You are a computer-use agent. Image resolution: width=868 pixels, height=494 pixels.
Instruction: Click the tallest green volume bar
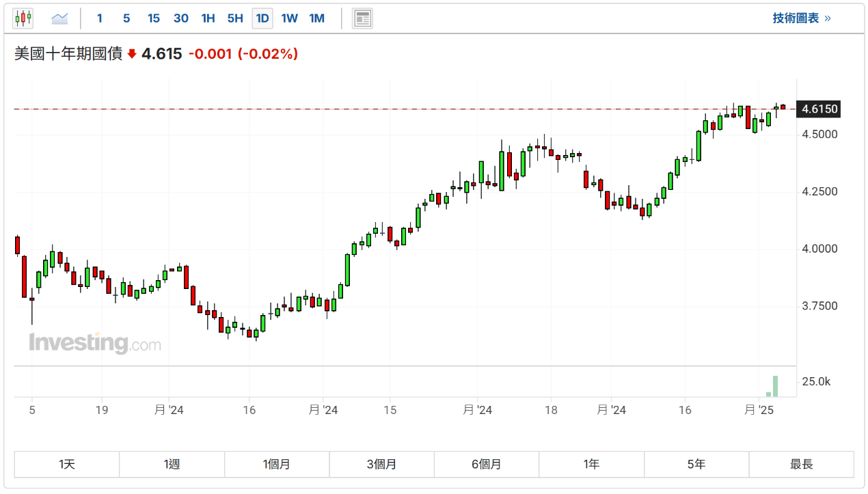(775, 386)
